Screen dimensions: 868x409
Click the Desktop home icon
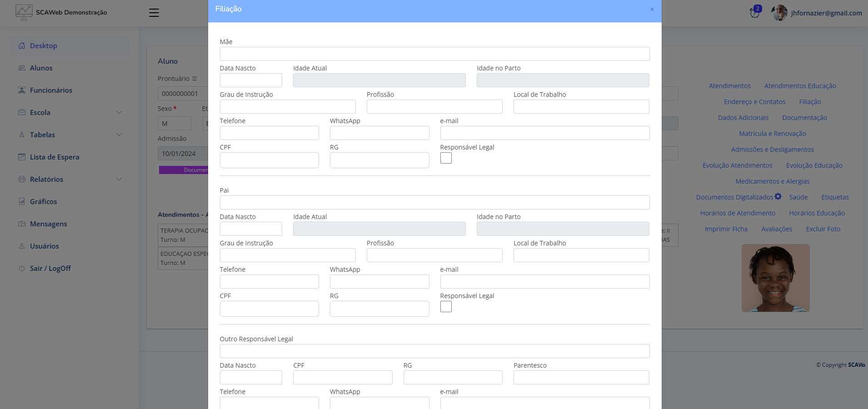point(22,46)
